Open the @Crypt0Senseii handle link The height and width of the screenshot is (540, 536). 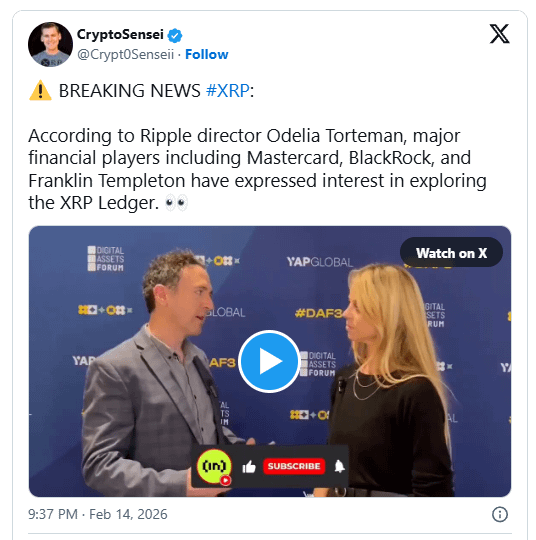(125, 54)
